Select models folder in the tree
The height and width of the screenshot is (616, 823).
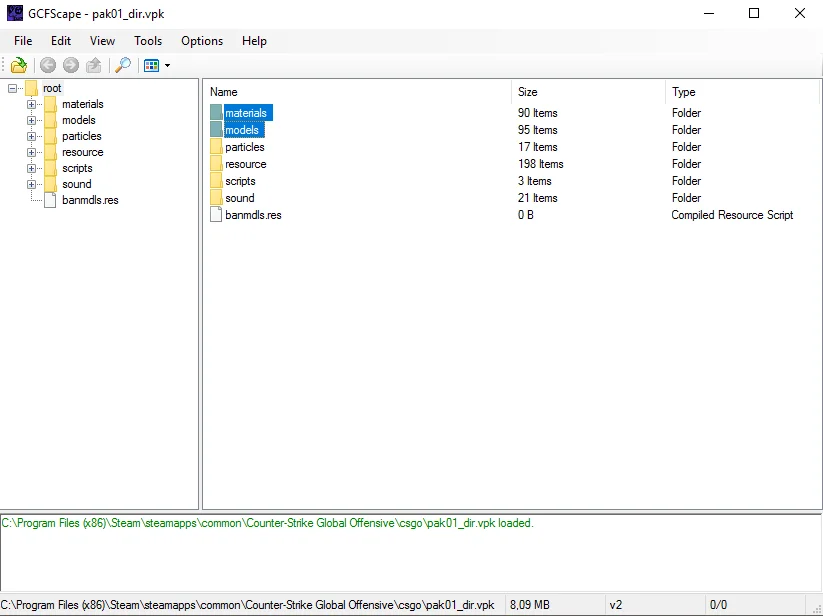[79, 120]
